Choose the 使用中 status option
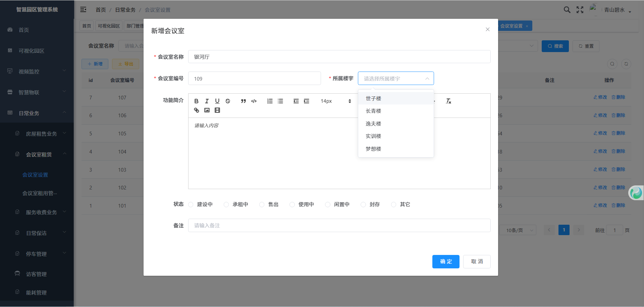 292,205
